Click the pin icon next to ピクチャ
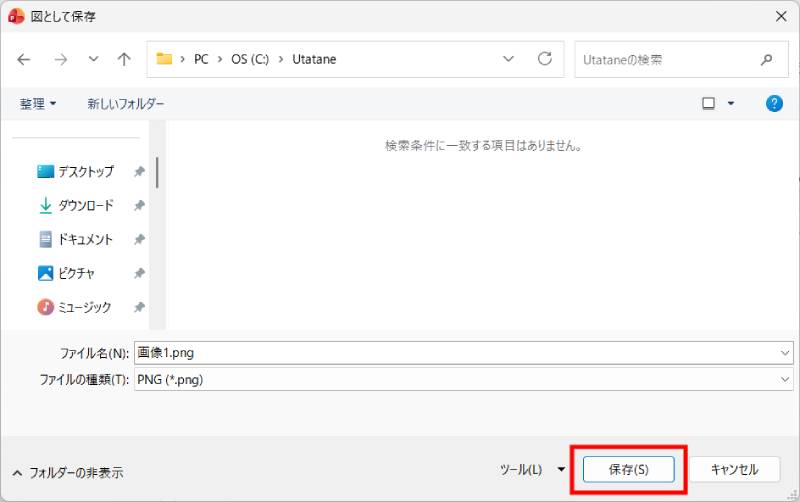 139,273
